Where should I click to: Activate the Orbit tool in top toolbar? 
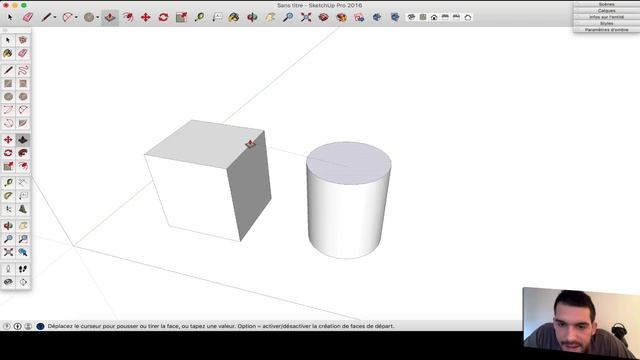(x=252, y=17)
